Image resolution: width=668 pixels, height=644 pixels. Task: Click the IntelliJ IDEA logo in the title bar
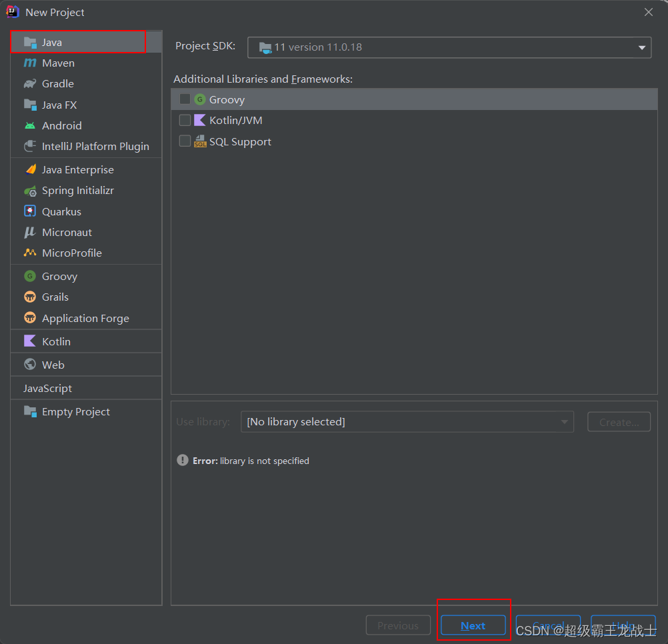tap(13, 12)
